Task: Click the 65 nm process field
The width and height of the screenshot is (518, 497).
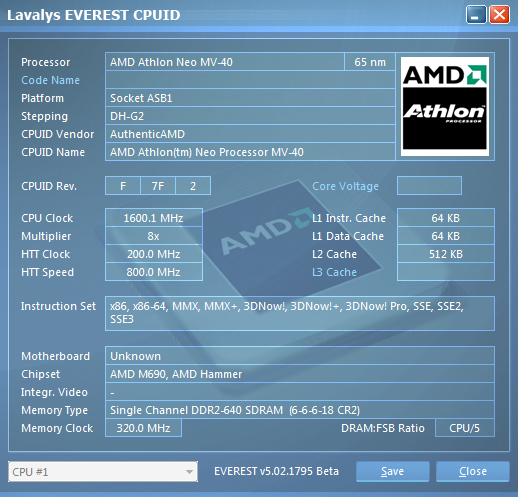Action: pos(370,62)
